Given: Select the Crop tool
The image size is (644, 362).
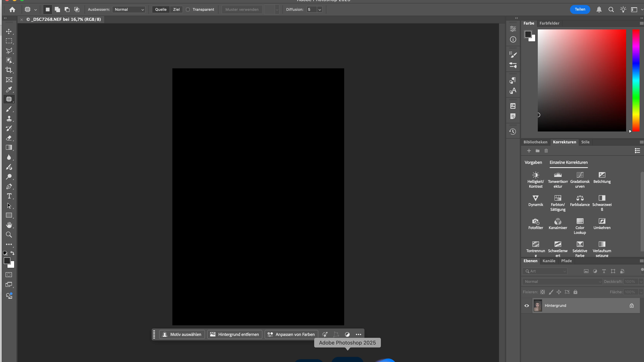Looking at the screenshot, I should point(9,70).
